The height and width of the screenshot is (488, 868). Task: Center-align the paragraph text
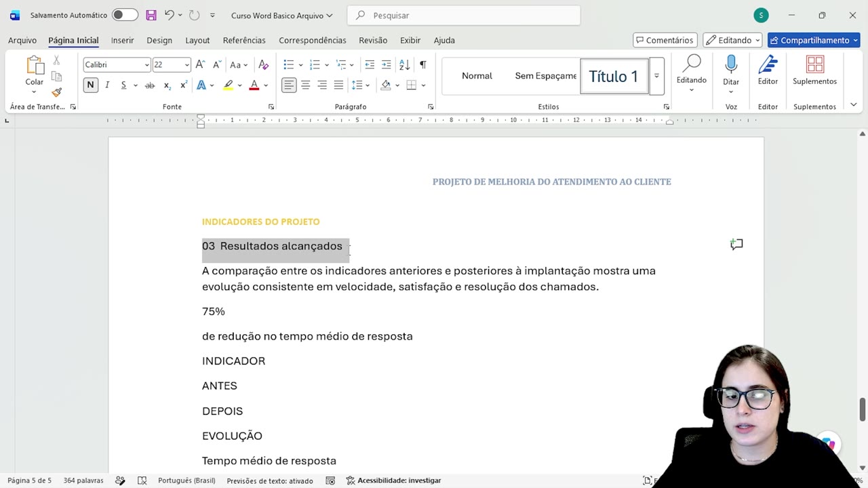(x=306, y=85)
